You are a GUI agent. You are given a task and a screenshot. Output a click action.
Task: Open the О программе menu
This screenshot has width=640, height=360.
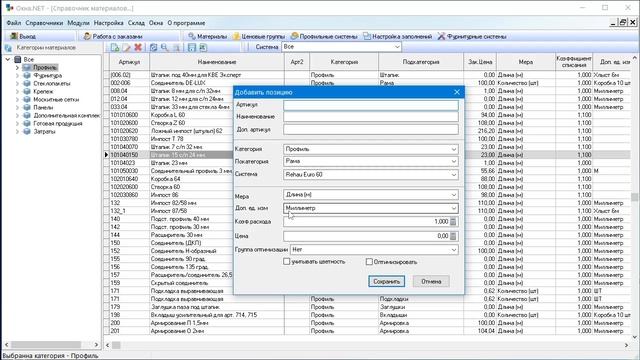coord(186,23)
